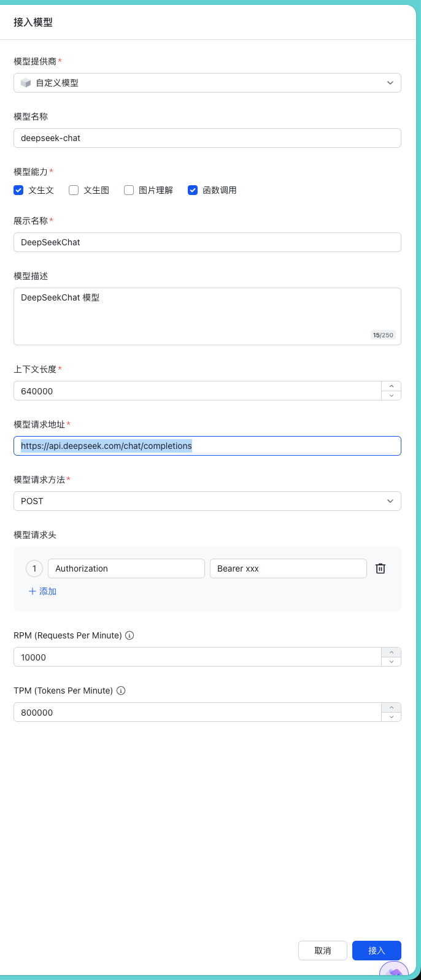This screenshot has width=421, height=980.
Task: Uncheck the 文生文 capability checkbox
Action: coord(18,190)
